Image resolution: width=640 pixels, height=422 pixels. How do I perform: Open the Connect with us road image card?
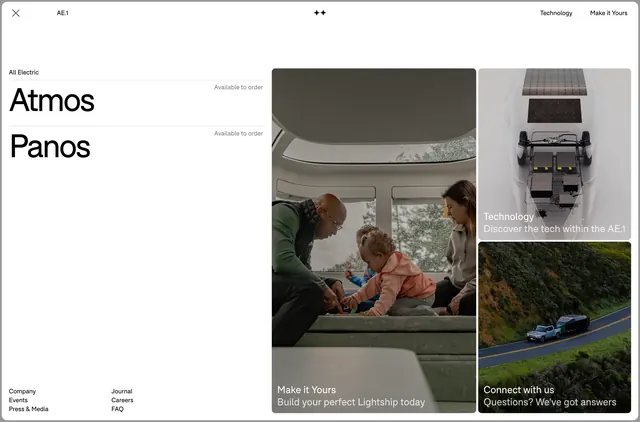[x=554, y=327]
